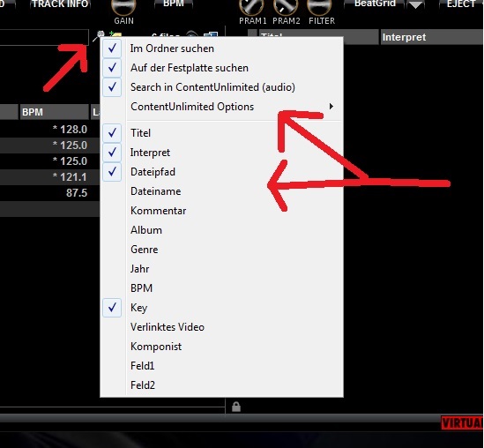The width and height of the screenshot is (484, 448).
Task: Click the dual-monitor icon near the file count
Action: tap(211, 34)
